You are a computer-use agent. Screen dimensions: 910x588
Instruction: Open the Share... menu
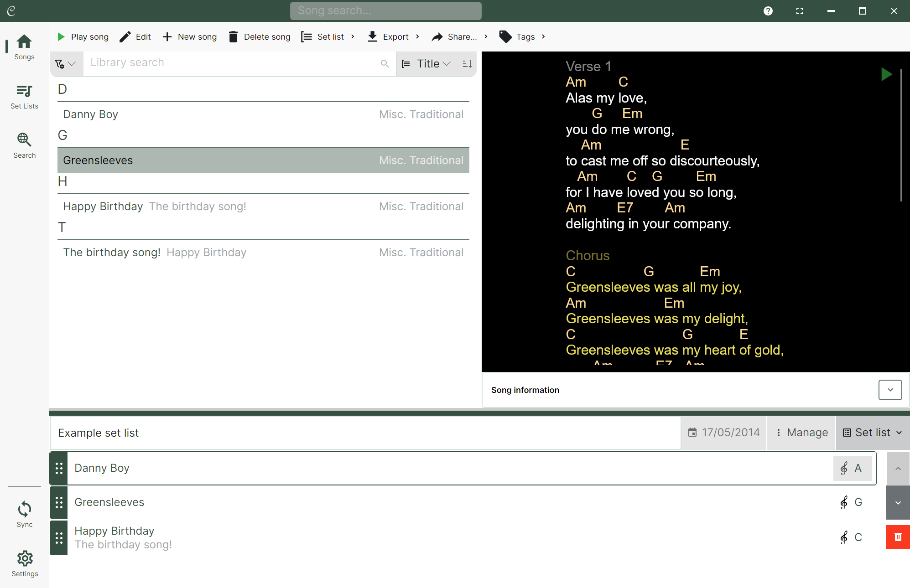[x=460, y=37]
